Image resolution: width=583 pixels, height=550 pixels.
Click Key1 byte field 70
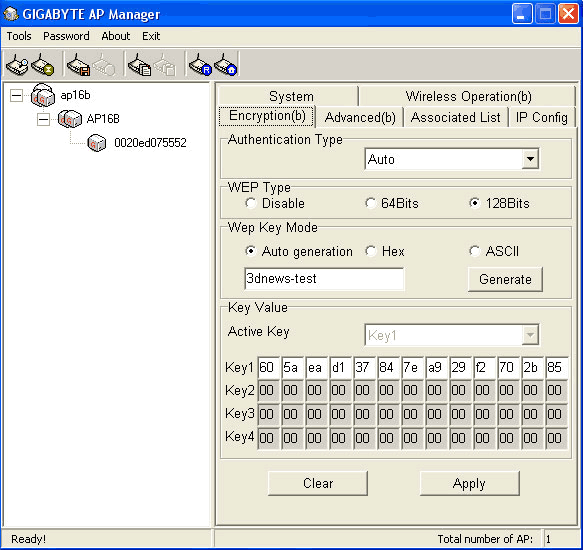[508, 368]
